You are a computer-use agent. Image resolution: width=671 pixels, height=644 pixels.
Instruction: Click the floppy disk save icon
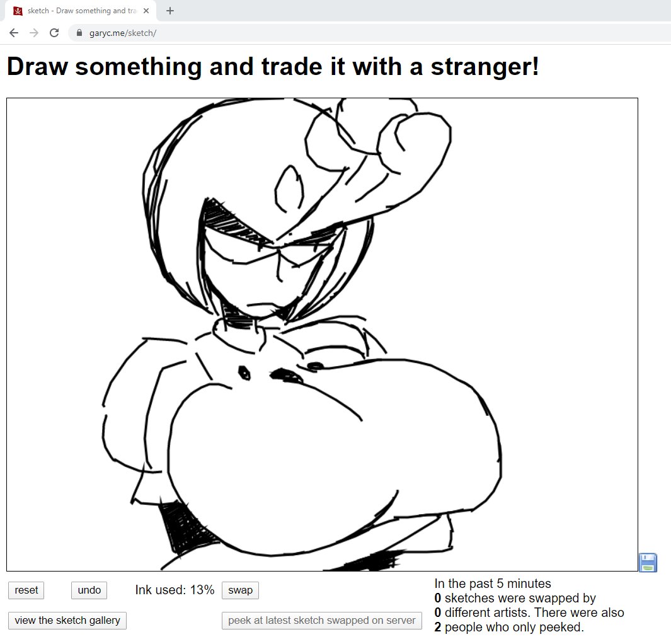coord(648,563)
